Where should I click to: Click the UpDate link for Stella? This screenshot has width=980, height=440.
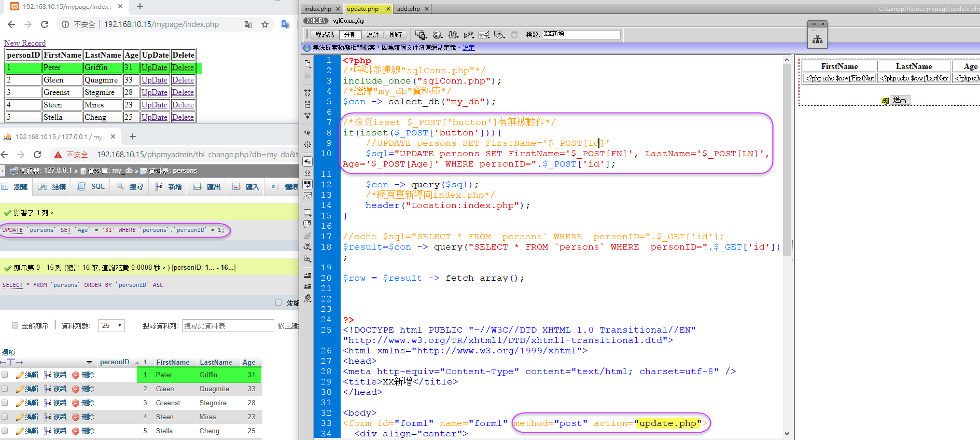click(155, 117)
